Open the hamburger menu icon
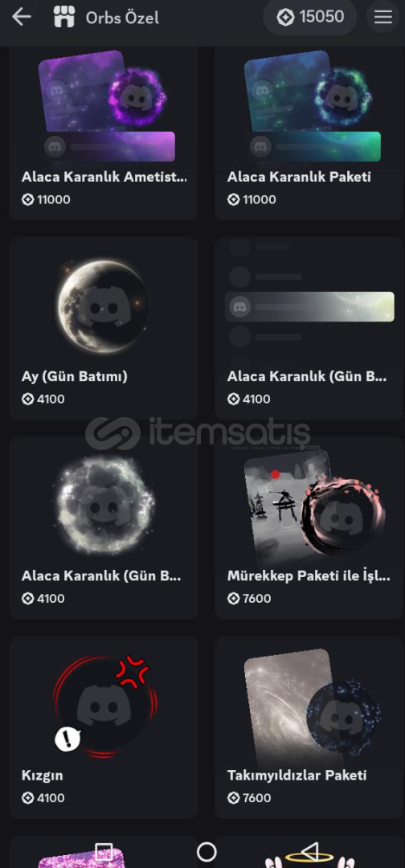This screenshot has height=868, width=405. [x=382, y=17]
